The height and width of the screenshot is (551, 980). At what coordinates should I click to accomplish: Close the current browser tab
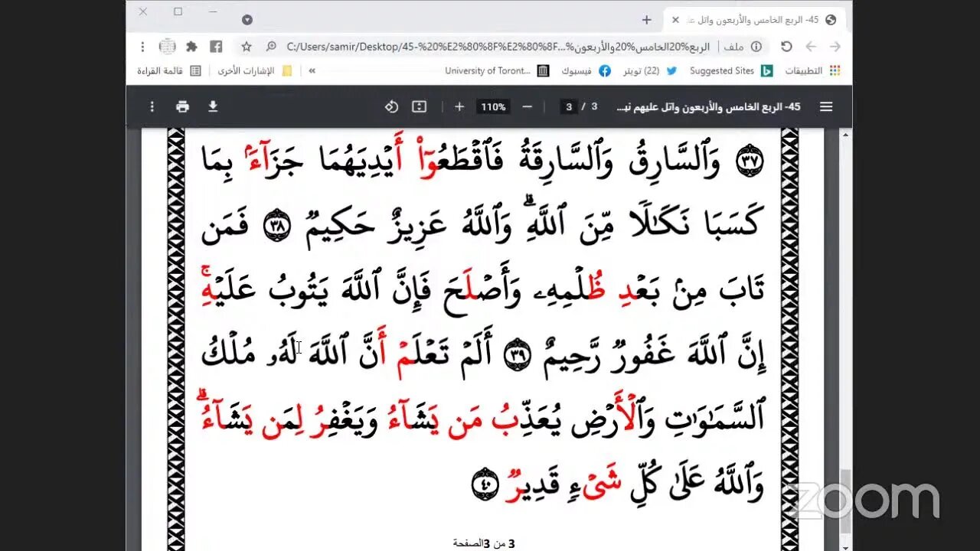(x=676, y=20)
